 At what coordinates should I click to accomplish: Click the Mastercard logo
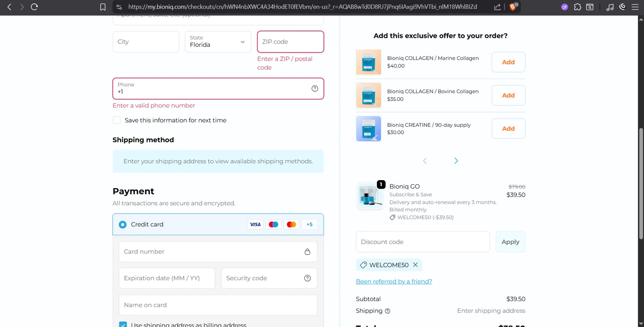tap(292, 224)
